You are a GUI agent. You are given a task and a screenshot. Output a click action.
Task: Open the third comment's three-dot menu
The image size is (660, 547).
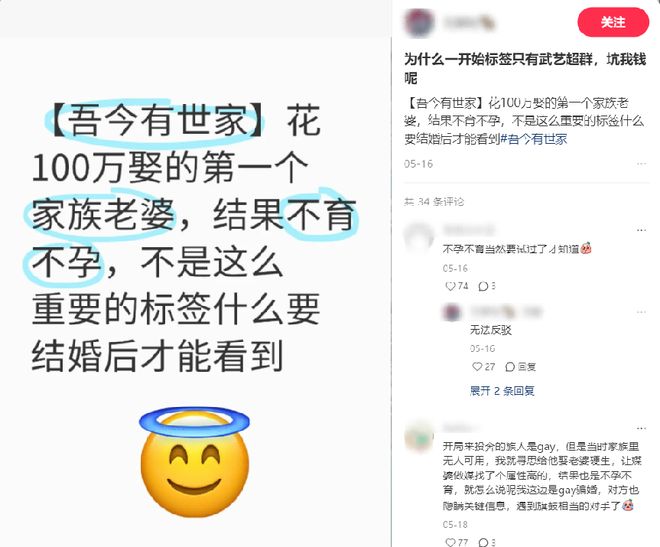point(641,428)
